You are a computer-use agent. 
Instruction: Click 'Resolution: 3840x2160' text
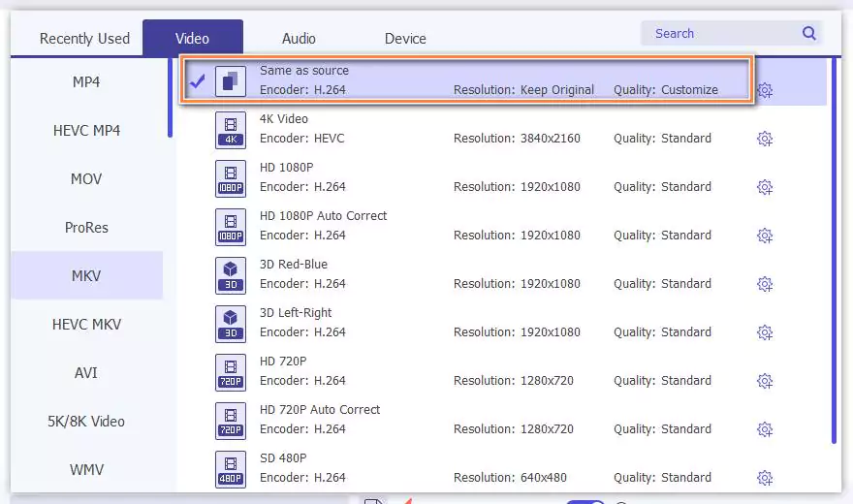[517, 138]
